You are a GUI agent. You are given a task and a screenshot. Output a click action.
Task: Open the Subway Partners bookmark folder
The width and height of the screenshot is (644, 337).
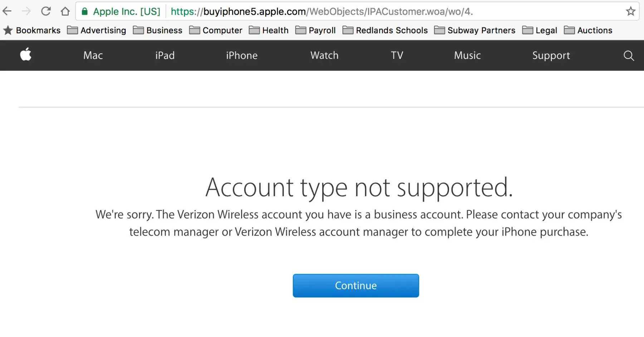[475, 30]
